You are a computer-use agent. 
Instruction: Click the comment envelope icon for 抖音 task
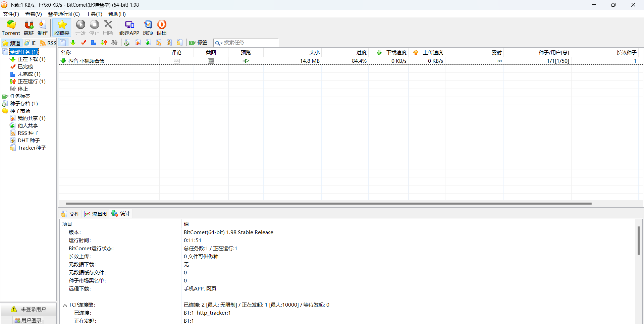(x=176, y=61)
